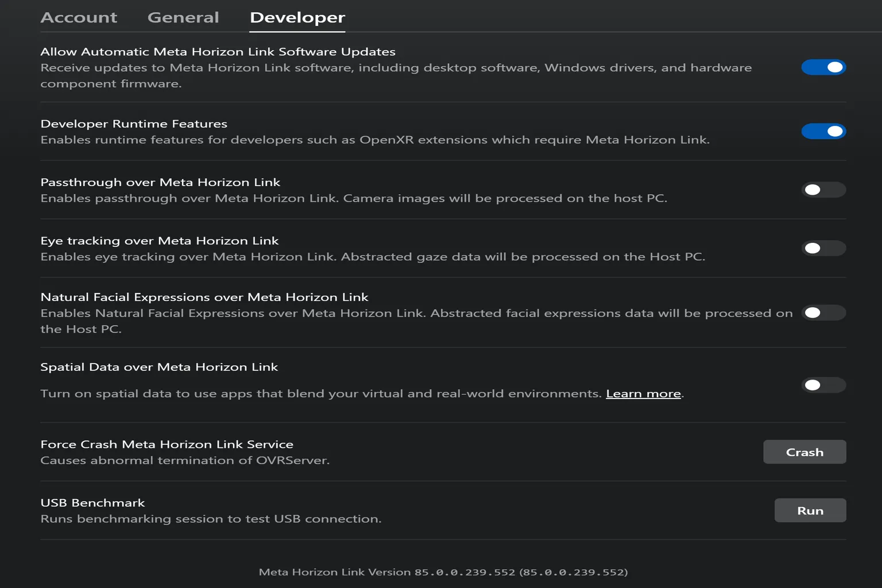
Task: Enable Passthrough over Meta Horizon Link
Action: point(823,190)
